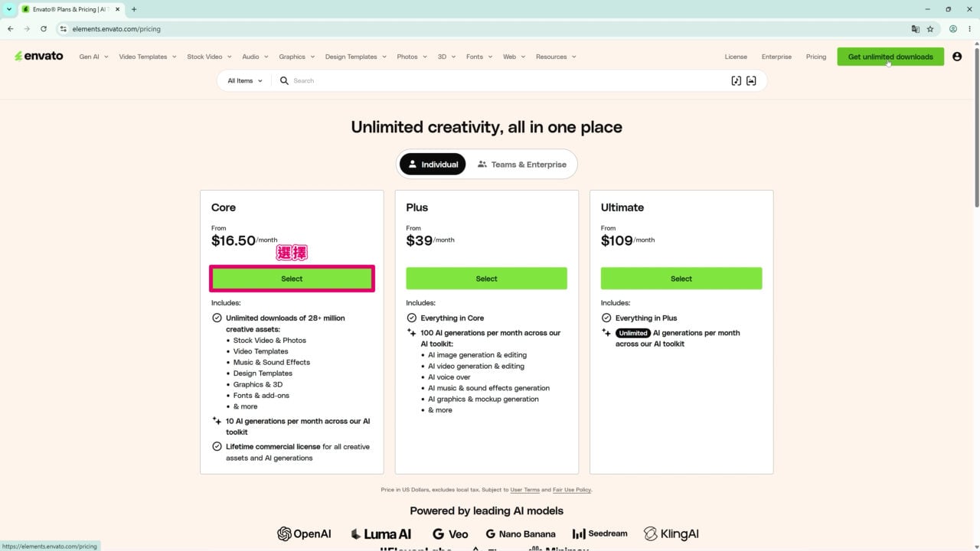Select the Plus plan

pyautogui.click(x=486, y=279)
